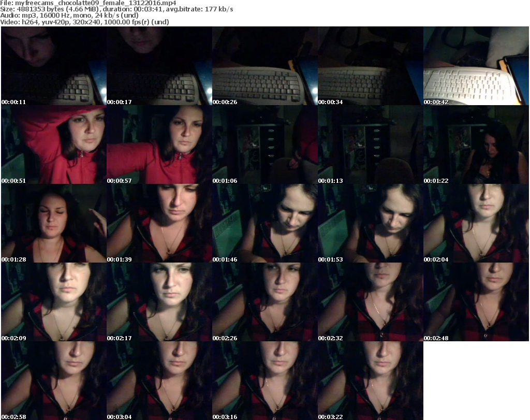Choose the thumbnail at timestamp 00:01:13
Screen dimensions: 530x420
pyautogui.click(x=371, y=144)
